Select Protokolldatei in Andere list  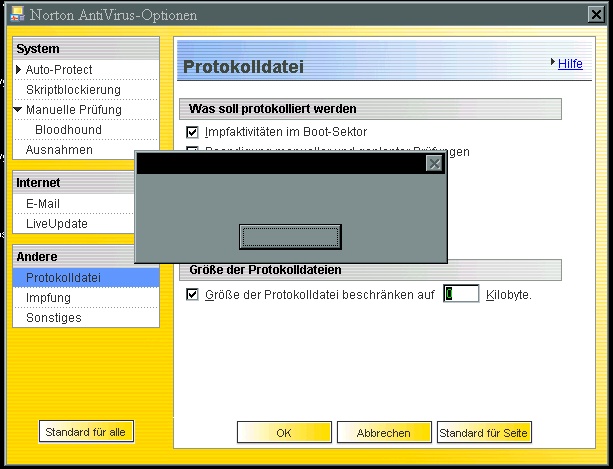tap(86, 277)
